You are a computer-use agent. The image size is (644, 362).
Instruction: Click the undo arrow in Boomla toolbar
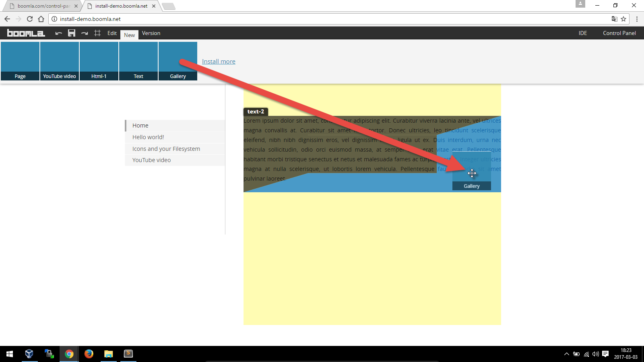59,33
